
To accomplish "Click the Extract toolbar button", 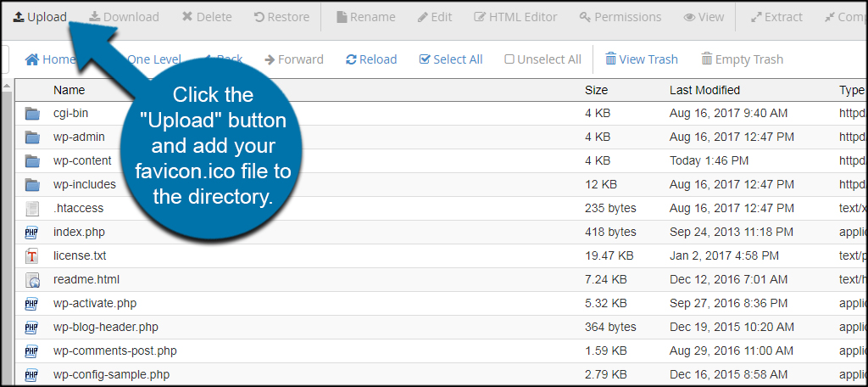I will 776,17.
